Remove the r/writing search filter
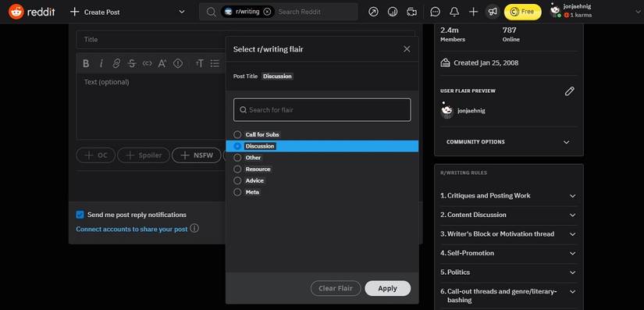The width and height of the screenshot is (644, 310). [x=267, y=12]
